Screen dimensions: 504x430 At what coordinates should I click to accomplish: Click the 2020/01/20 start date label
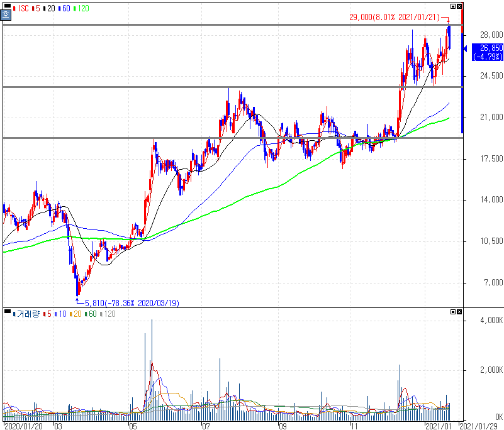tap(24, 426)
